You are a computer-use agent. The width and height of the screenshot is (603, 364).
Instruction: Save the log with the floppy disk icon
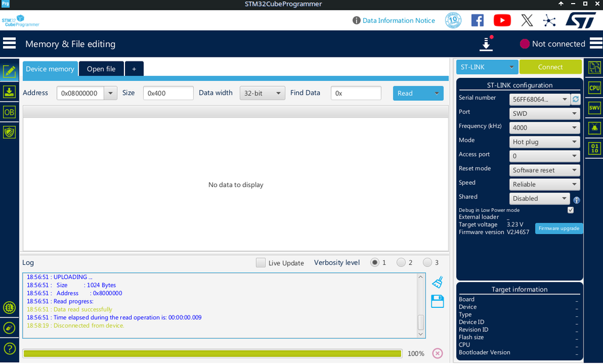437,301
